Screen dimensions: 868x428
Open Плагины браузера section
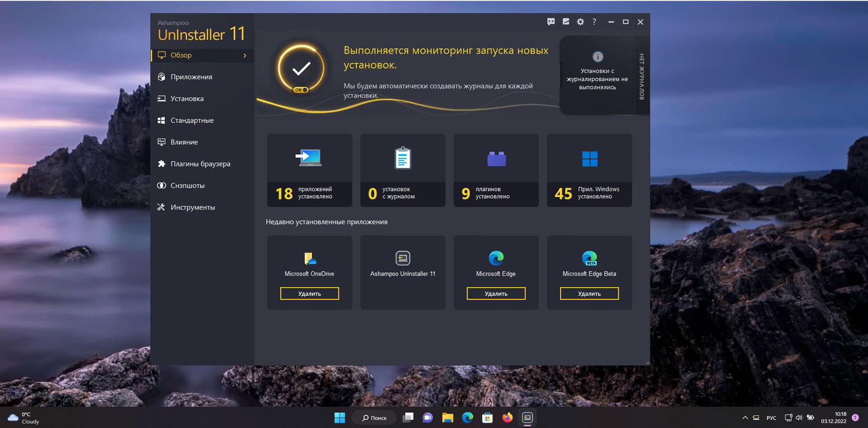click(x=202, y=164)
